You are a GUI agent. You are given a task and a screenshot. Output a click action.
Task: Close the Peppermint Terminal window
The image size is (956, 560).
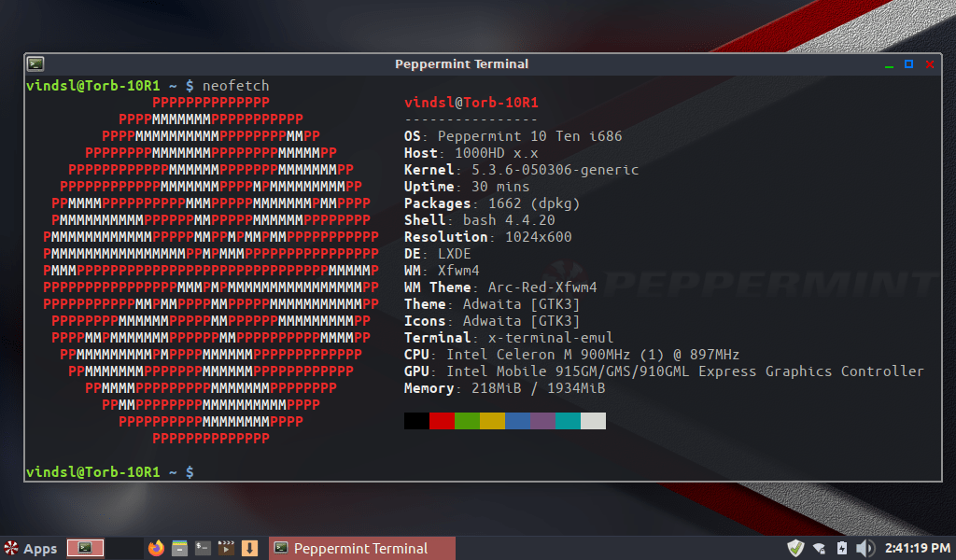click(x=930, y=64)
